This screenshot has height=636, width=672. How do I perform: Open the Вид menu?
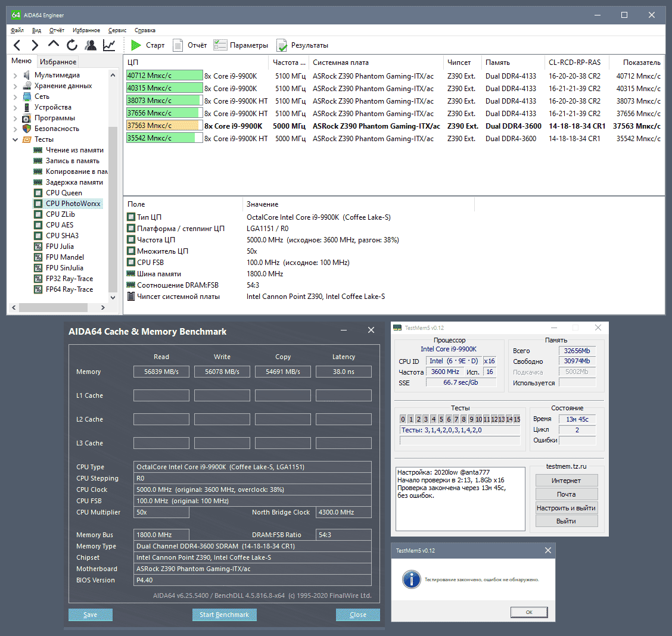coord(36,30)
